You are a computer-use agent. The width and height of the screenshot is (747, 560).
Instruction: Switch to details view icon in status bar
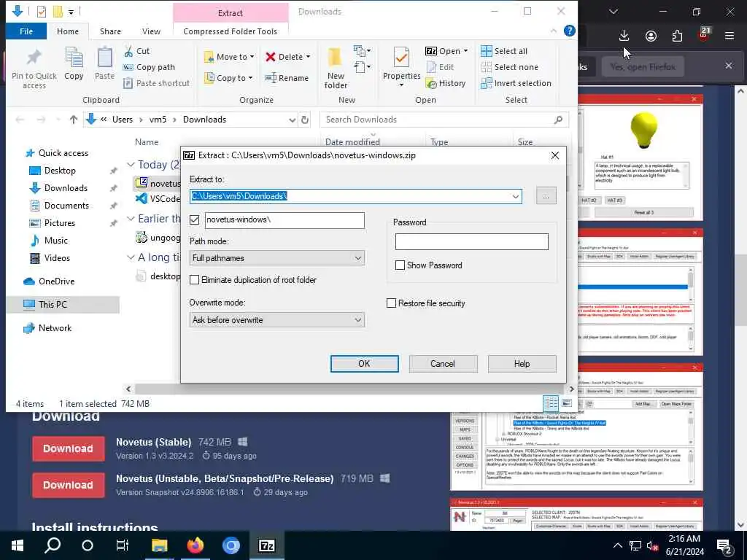point(551,403)
